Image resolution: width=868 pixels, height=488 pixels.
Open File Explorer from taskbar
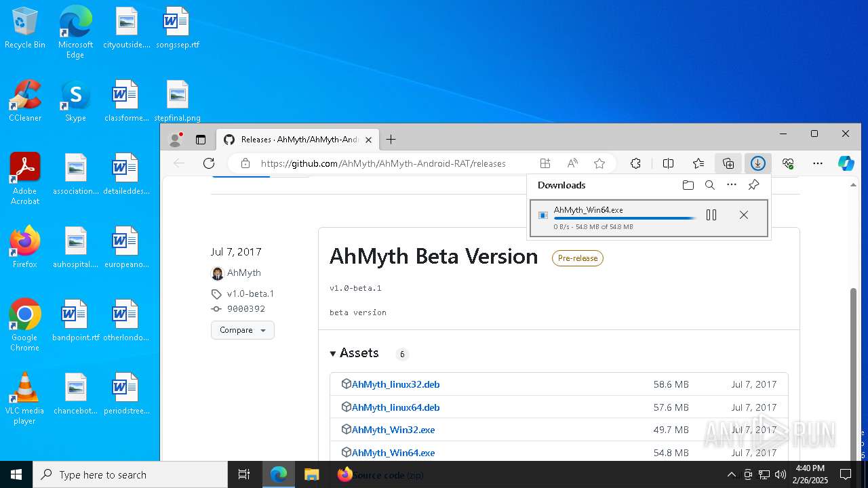pyautogui.click(x=311, y=474)
